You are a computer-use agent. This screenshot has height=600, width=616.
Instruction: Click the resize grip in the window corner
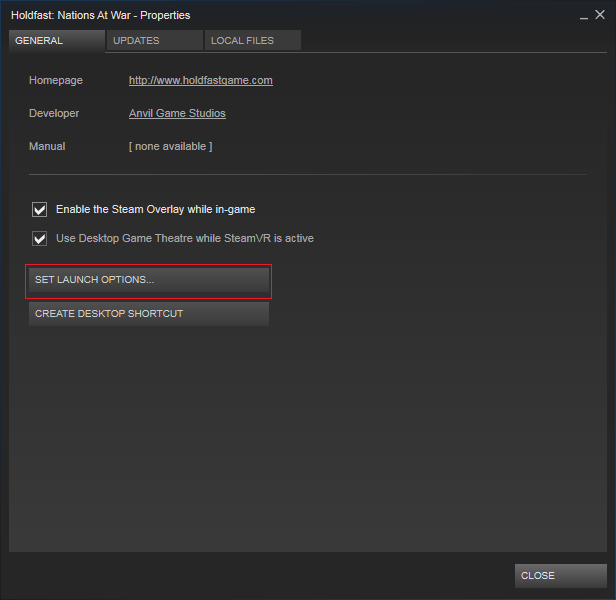[x=609, y=593]
